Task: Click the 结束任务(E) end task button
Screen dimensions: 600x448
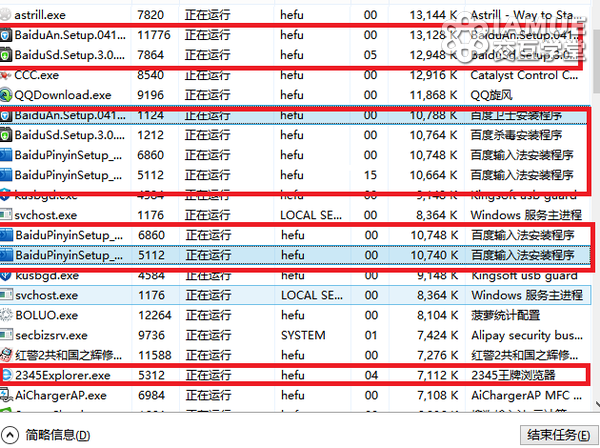Action: (558, 435)
